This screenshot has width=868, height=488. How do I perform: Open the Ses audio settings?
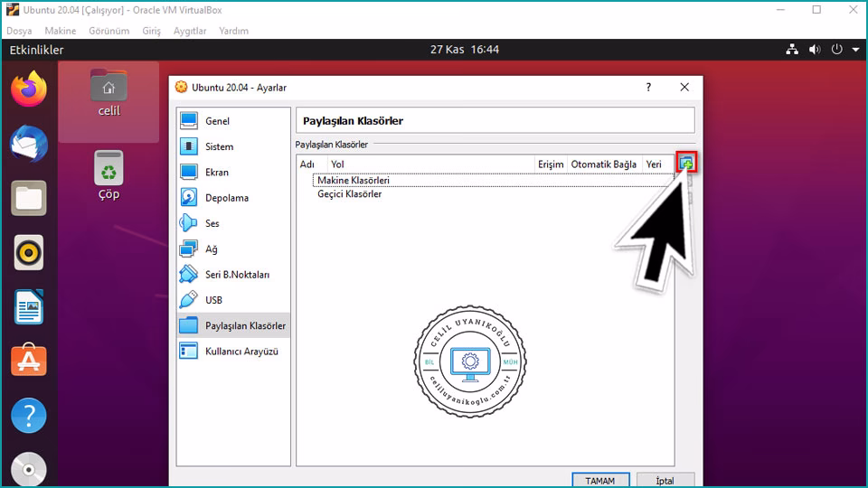click(212, 223)
